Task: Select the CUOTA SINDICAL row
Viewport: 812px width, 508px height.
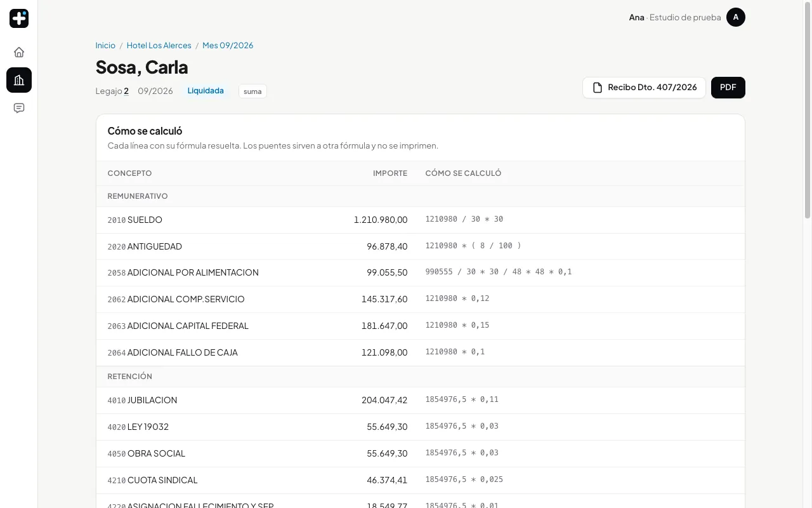Action: pyautogui.click(x=421, y=480)
